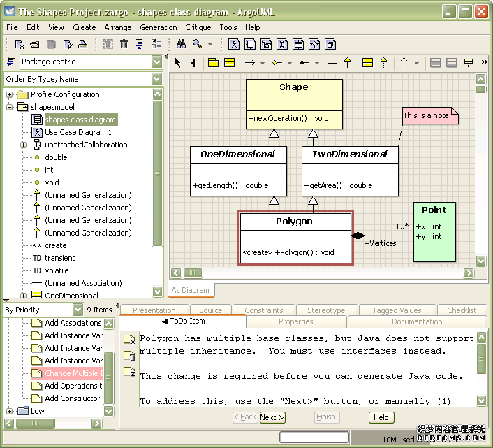The width and height of the screenshot is (493, 448).
Task: Show more diagram tools chevron
Action: coord(484,62)
